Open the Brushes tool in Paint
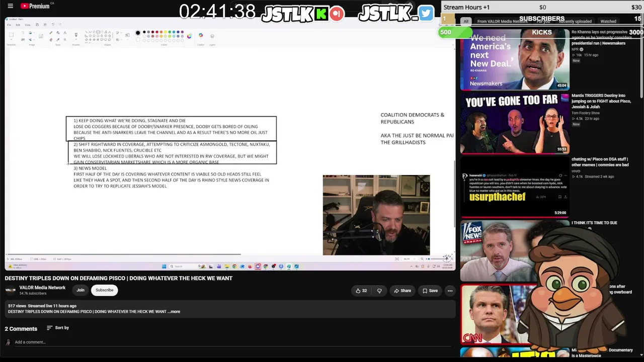 (76, 36)
